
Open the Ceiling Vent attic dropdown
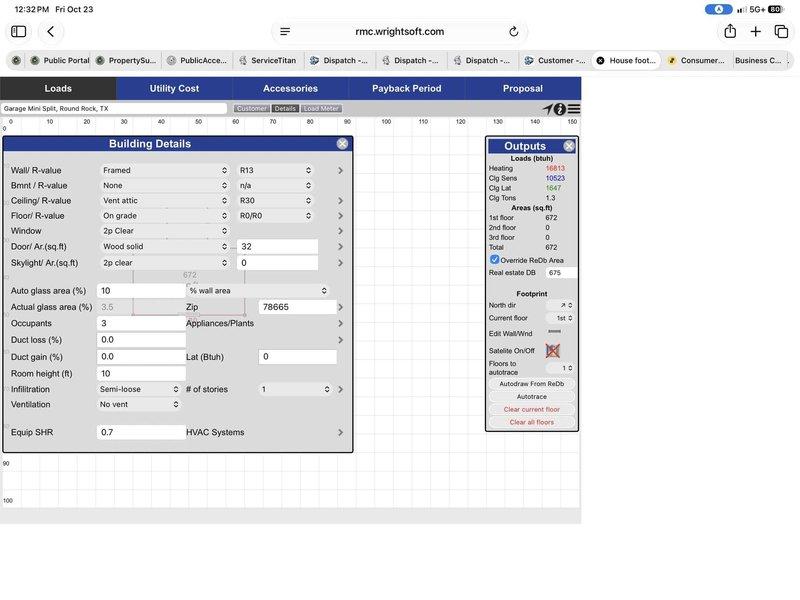click(x=165, y=201)
